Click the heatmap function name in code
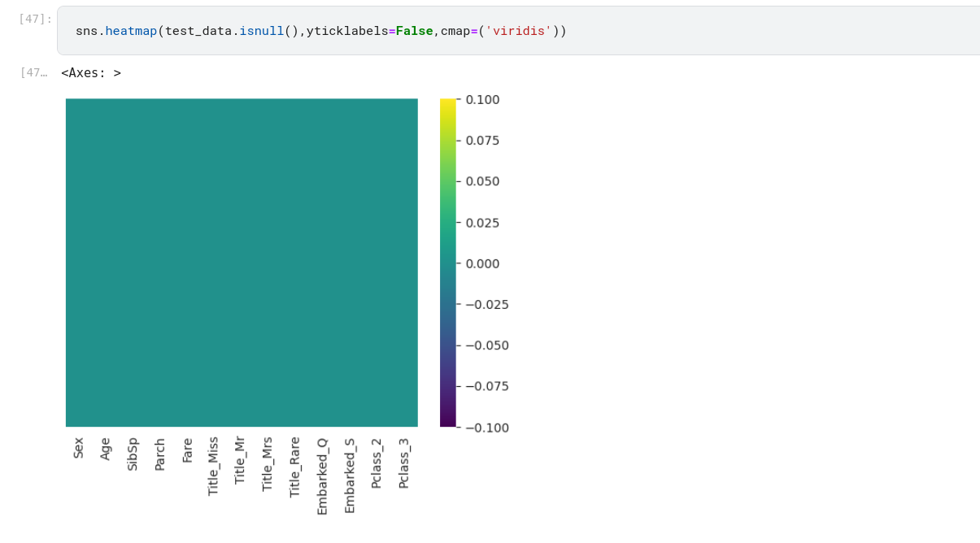The height and width of the screenshot is (543, 980). click(x=131, y=32)
